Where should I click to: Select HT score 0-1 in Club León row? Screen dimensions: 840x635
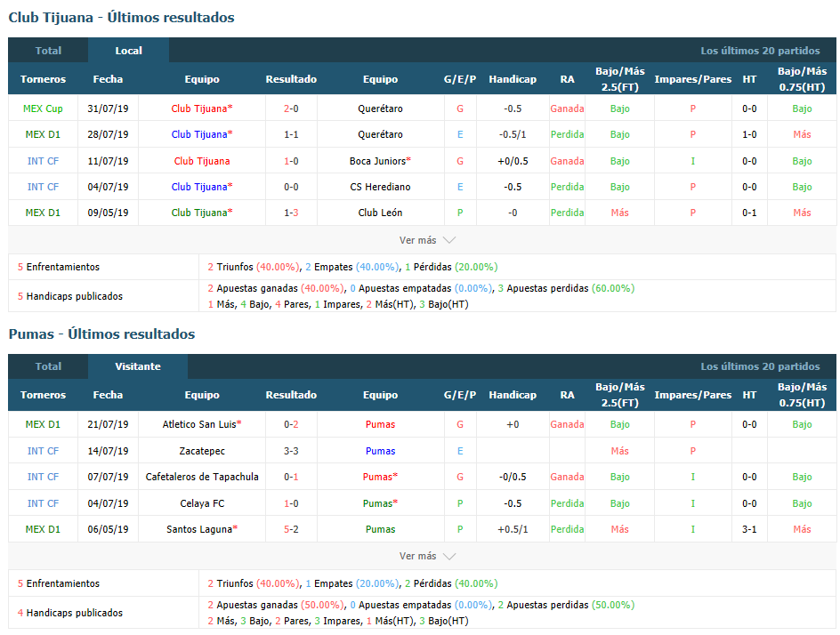[749, 213]
